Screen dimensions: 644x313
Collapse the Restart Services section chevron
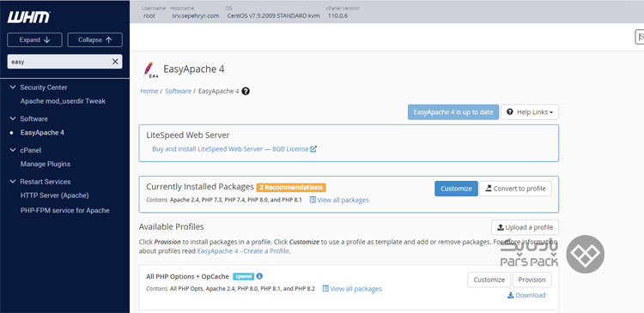(13, 181)
